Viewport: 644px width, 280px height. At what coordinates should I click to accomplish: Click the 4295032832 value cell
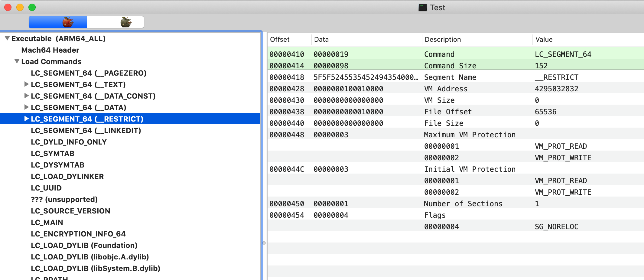coord(557,89)
